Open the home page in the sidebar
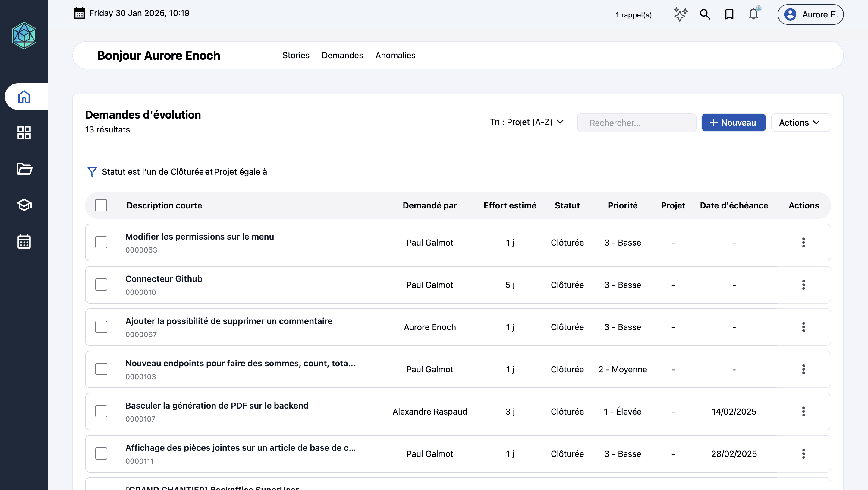The height and width of the screenshot is (490, 868). (x=24, y=97)
